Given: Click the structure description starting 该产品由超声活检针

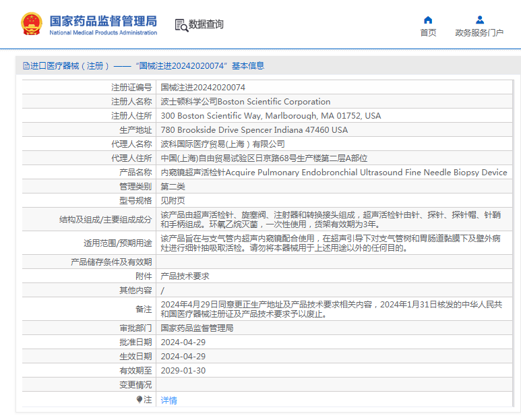Looking at the screenshot, I should pos(331,219).
